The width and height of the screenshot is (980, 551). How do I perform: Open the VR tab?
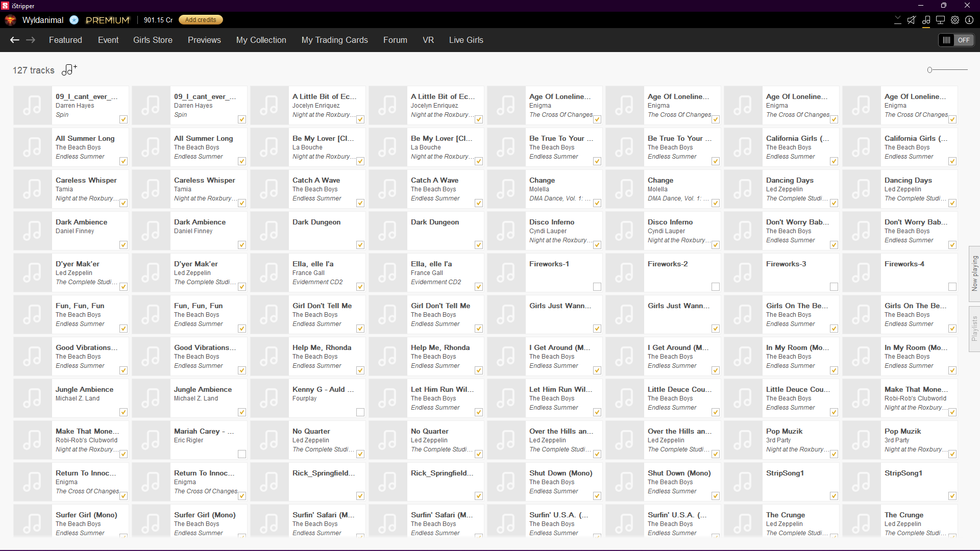pos(428,40)
